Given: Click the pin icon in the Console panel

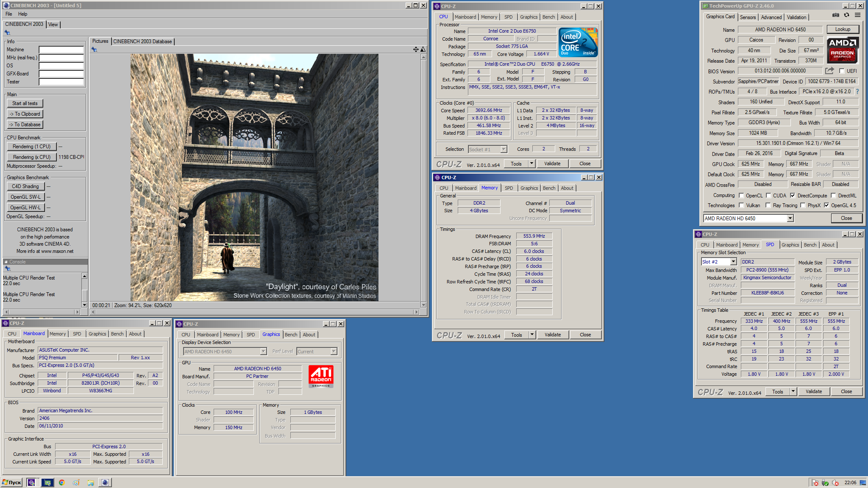Looking at the screenshot, I should click(x=7, y=269).
